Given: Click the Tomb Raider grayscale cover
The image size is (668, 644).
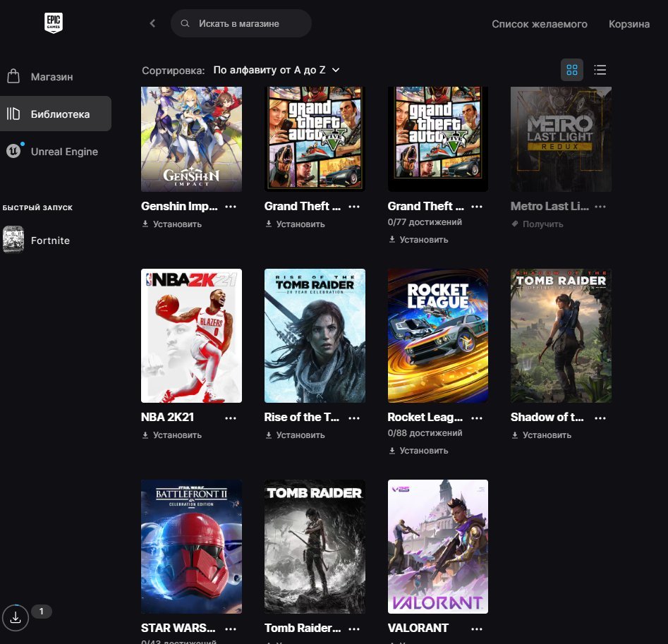Looking at the screenshot, I should tap(315, 547).
